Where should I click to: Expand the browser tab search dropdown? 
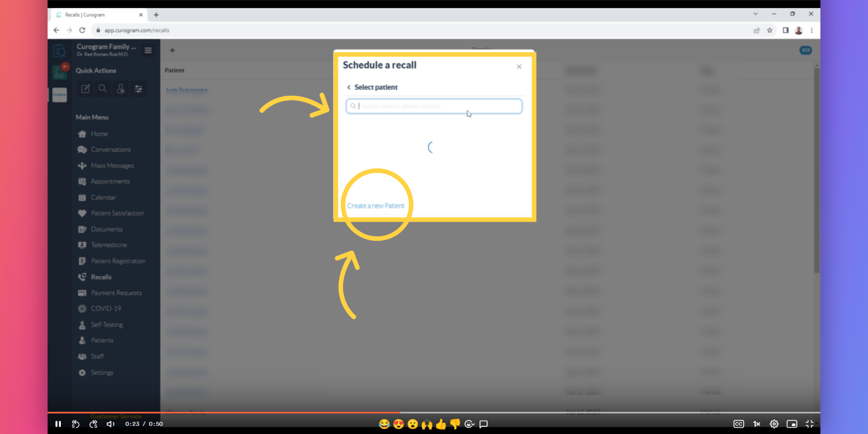(x=755, y=14)
